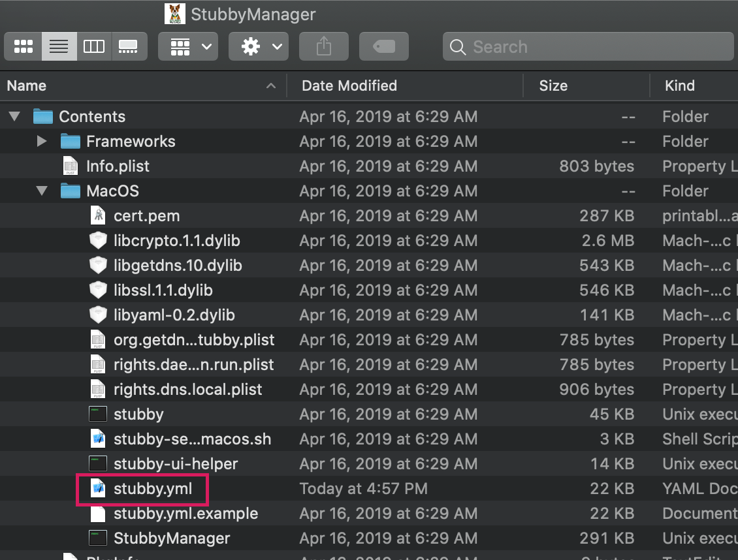Select libgetdns.10.dylib file name
Screen dimensions: 738x560
[178, 266]
